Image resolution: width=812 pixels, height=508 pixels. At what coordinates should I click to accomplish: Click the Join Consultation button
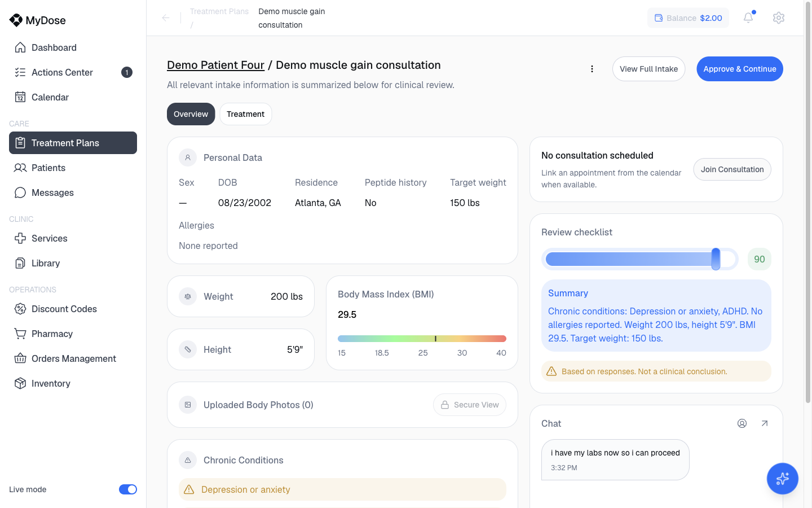(732, 169)
